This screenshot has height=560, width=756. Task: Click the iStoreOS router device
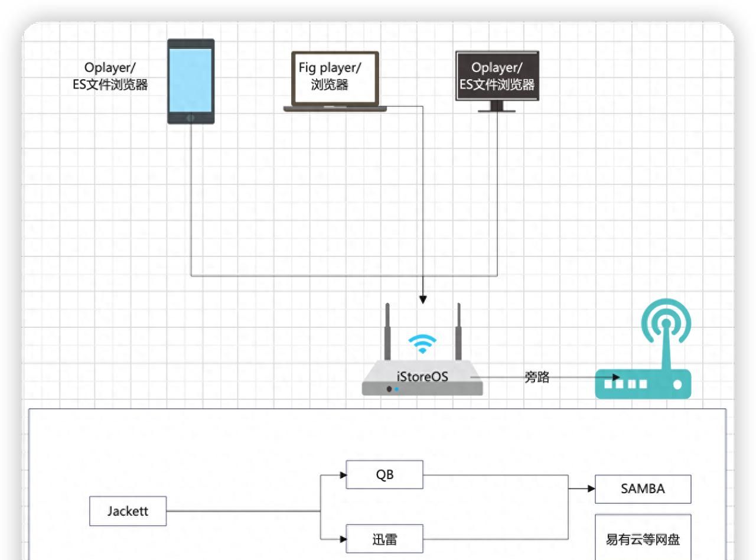pyautogui.click(x=422, y=378)
